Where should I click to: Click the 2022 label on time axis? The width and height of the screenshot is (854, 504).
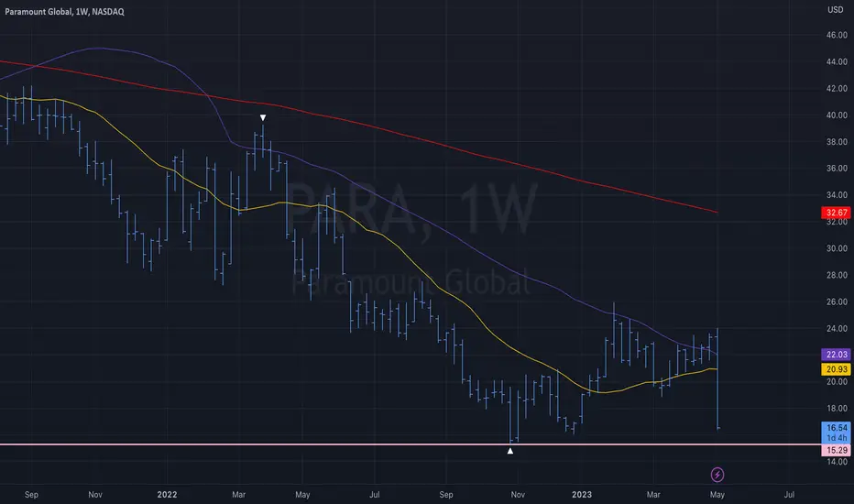point(167,495)
